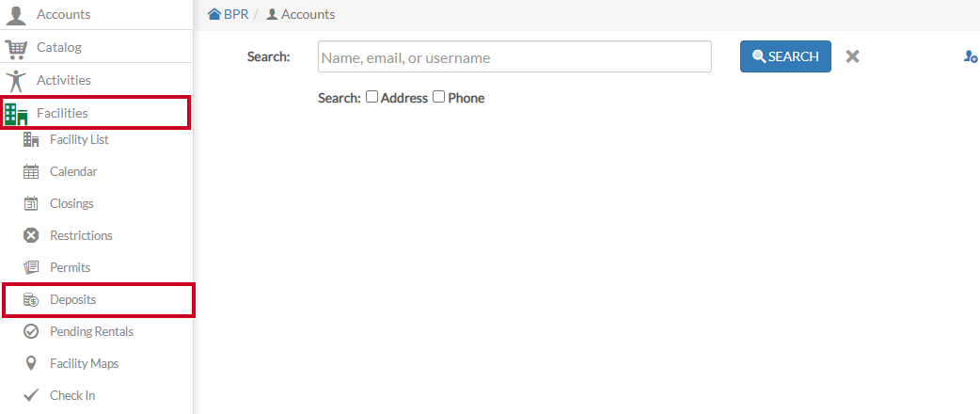Click the Catalog shopping cart icon
The height and width of the screenshot is (414, 980).
(16, 48)
